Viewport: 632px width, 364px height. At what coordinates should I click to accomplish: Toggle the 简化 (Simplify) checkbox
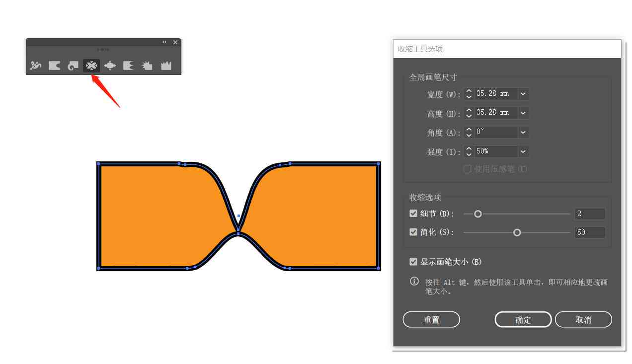413,232
